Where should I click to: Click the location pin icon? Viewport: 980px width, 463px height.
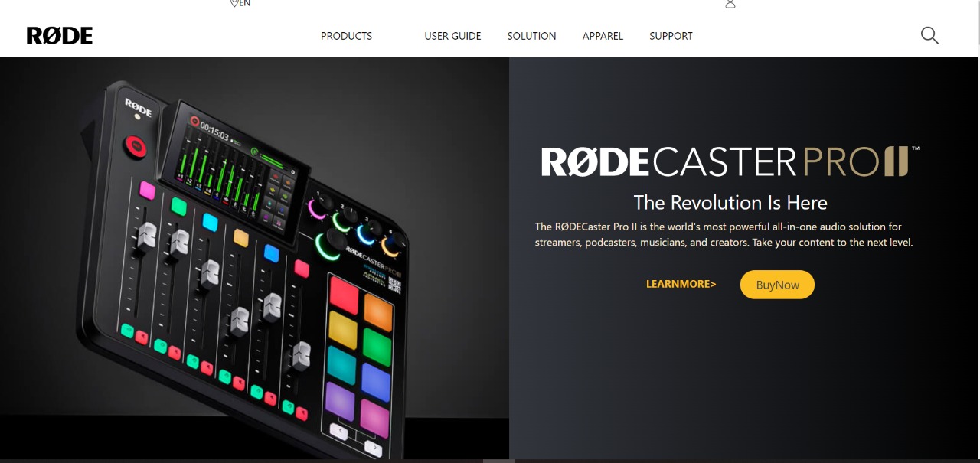[x=234, y=3]
